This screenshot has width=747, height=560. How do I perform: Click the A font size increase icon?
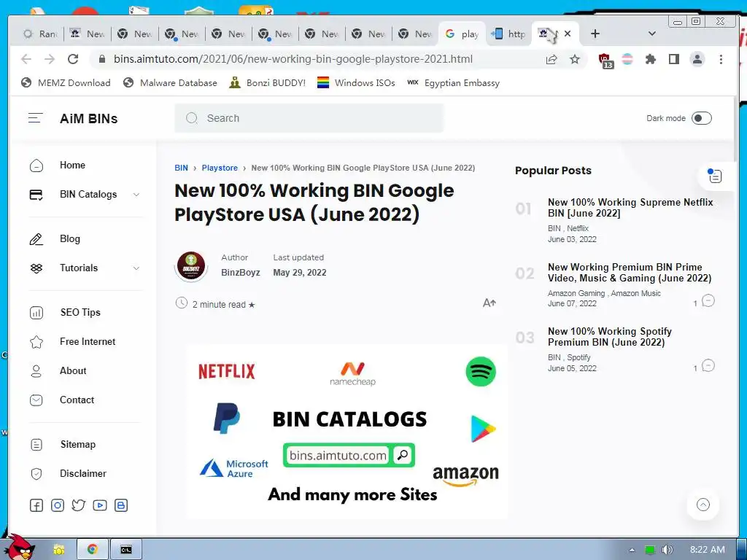click(x=489, y=303)
